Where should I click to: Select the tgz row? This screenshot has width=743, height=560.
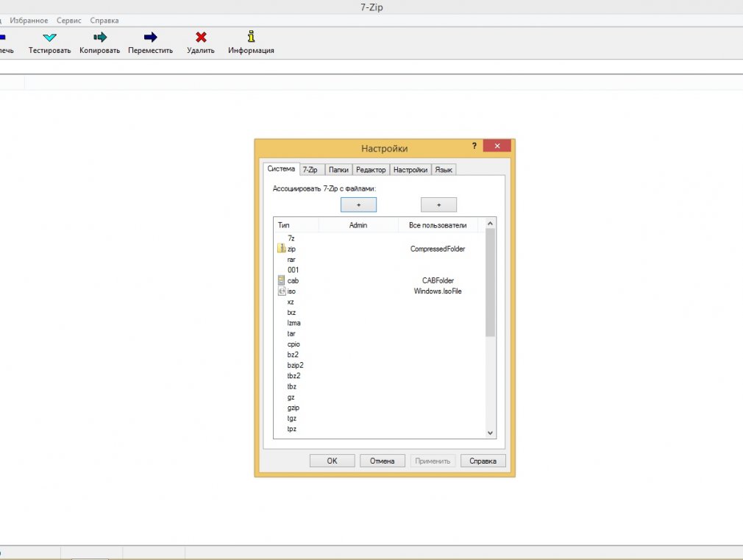click(380, 418)
